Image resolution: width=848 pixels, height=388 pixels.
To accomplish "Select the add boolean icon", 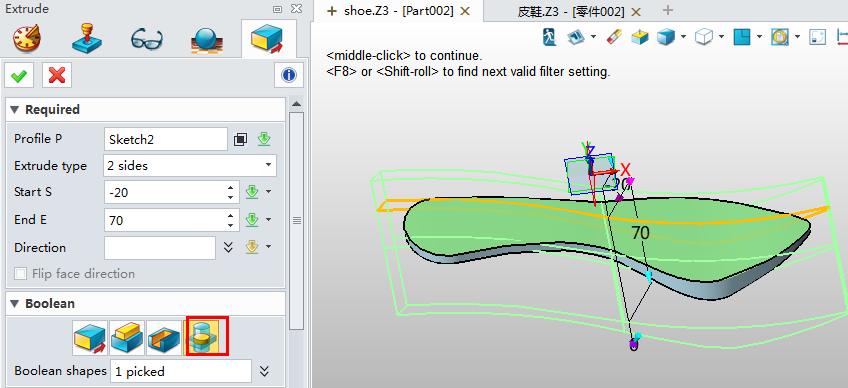I will point(127,337).
